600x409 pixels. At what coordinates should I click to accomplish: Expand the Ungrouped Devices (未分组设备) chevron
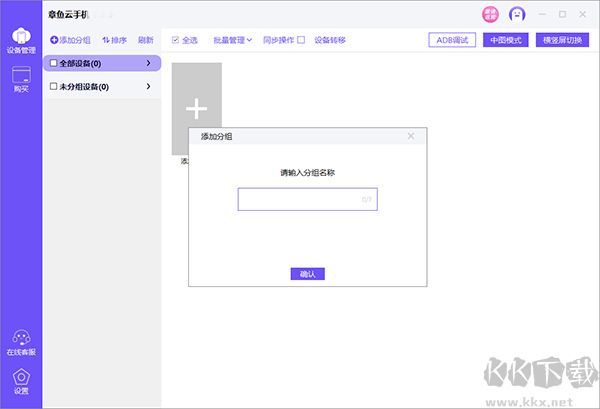point(148,86)
